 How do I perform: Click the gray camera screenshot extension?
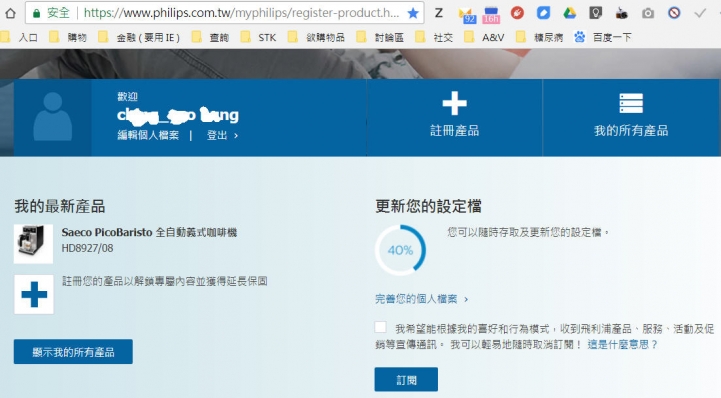tap(648, 13)
